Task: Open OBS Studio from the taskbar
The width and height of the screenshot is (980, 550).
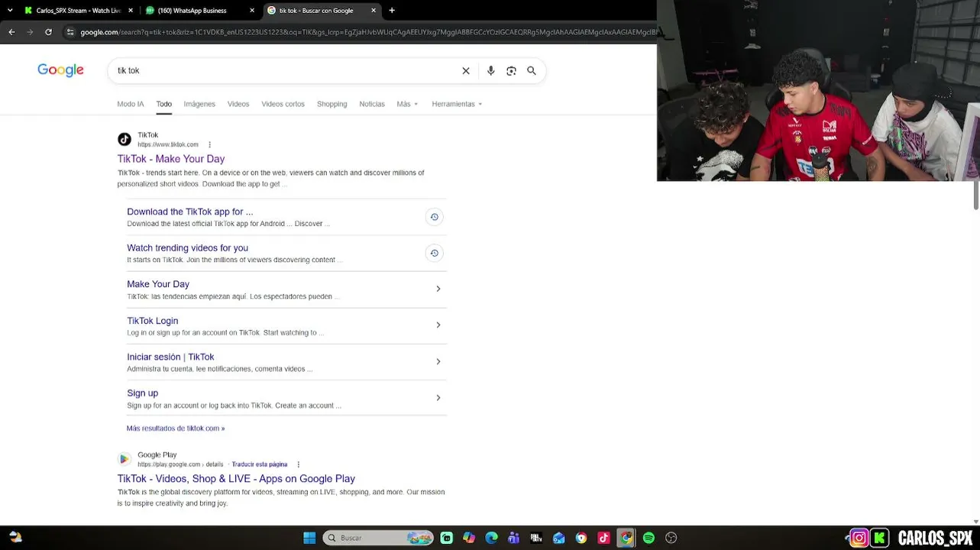Action: click(x=671, y=538)
